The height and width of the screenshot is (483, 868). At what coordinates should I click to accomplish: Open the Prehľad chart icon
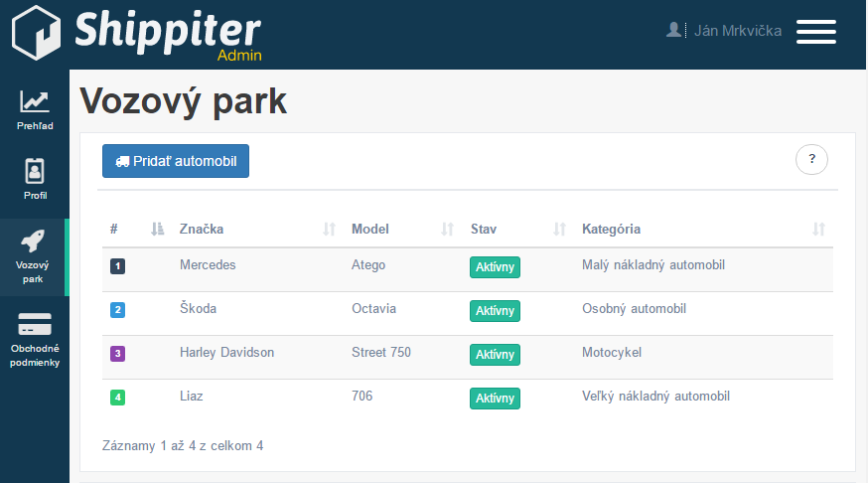[35, 101]
